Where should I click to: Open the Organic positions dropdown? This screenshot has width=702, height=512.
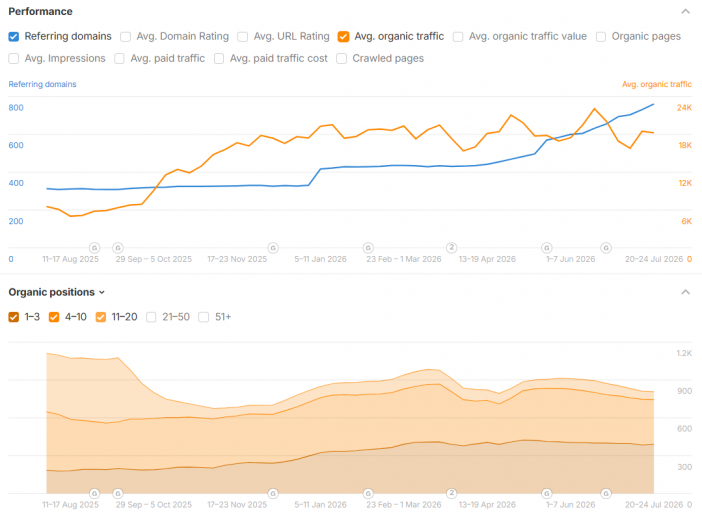point(56,292)
